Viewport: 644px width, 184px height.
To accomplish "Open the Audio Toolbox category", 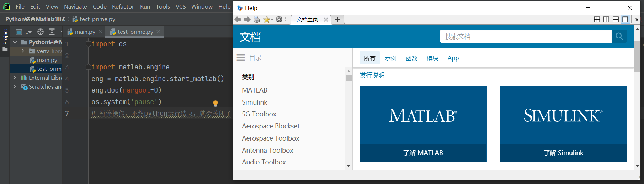I will click(x=264, y=162).
